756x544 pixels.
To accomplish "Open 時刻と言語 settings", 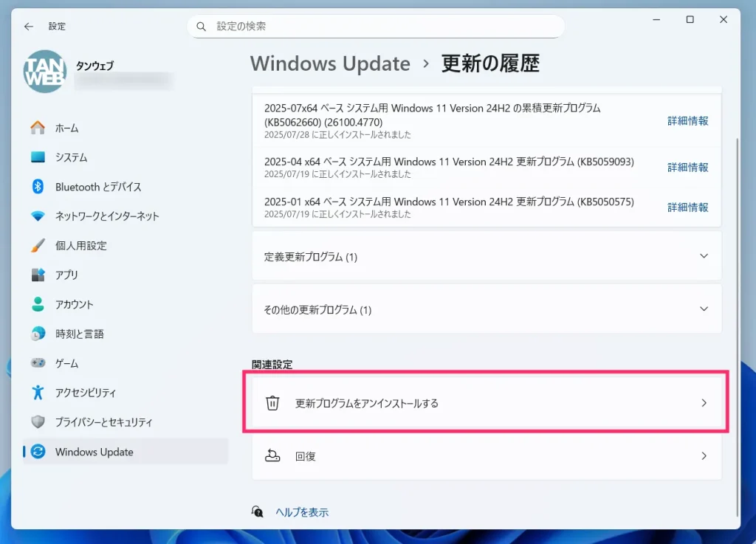I will [x=126, y=334].
